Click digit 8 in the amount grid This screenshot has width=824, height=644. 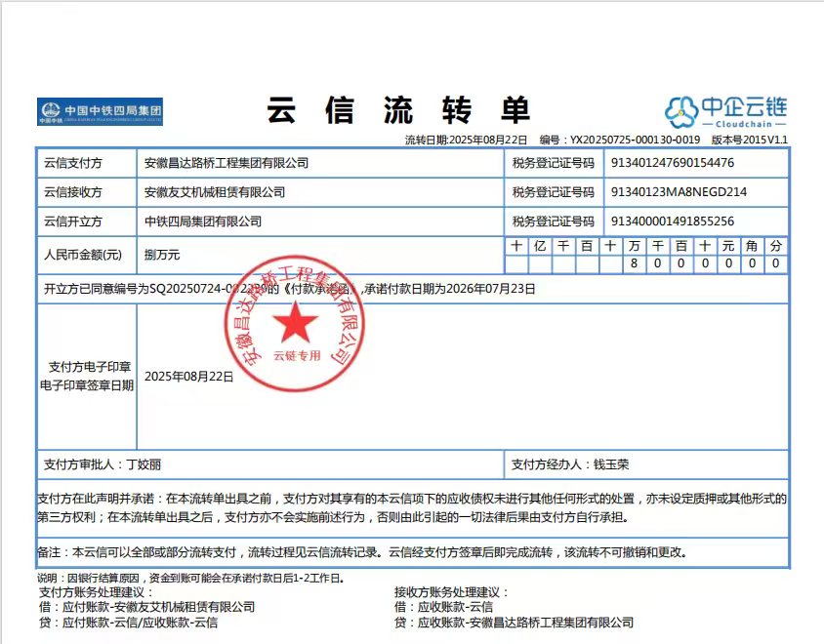(x=635, y=263)
